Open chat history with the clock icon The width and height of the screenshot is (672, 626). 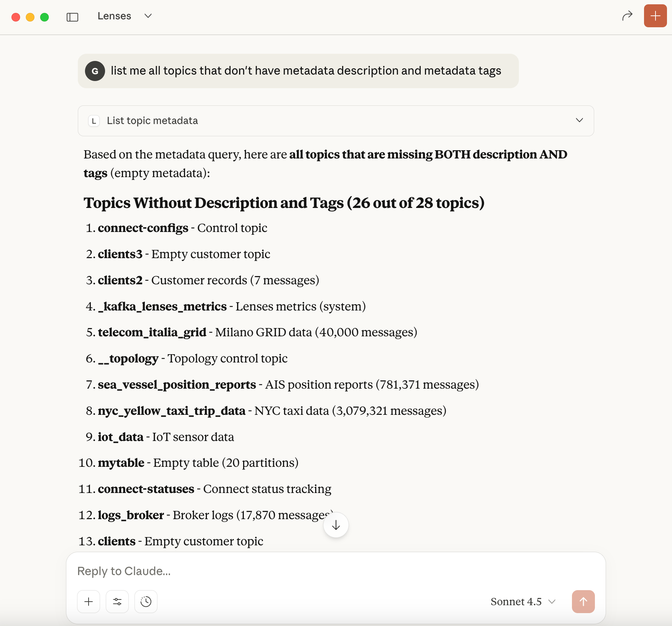pos(146,601)
